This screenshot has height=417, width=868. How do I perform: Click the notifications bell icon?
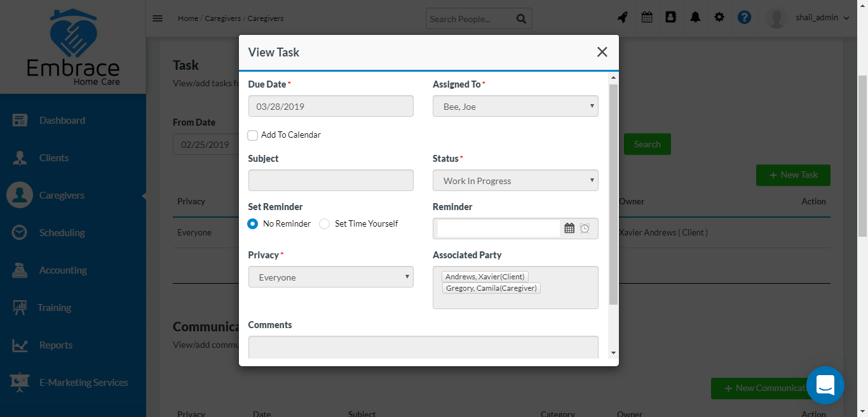tap(695, 18)
